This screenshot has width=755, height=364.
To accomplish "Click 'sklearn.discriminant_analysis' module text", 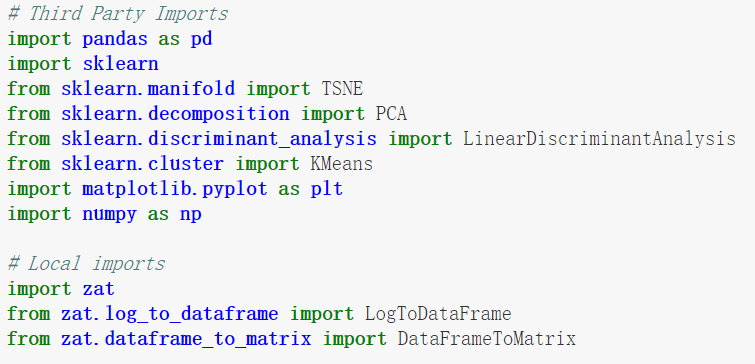I will (219, 139).
